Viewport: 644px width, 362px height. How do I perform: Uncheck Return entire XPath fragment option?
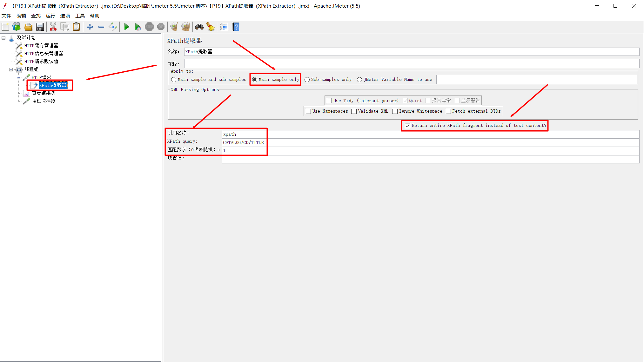coord(407,125)
